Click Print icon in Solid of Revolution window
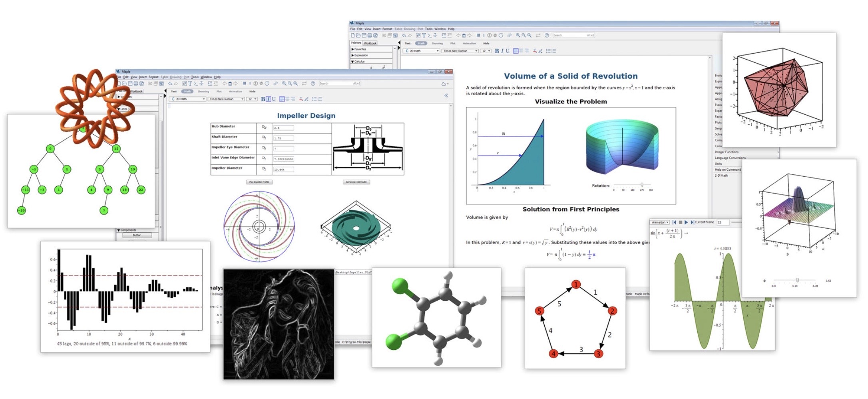868x399 pixels. click(370, 36)
